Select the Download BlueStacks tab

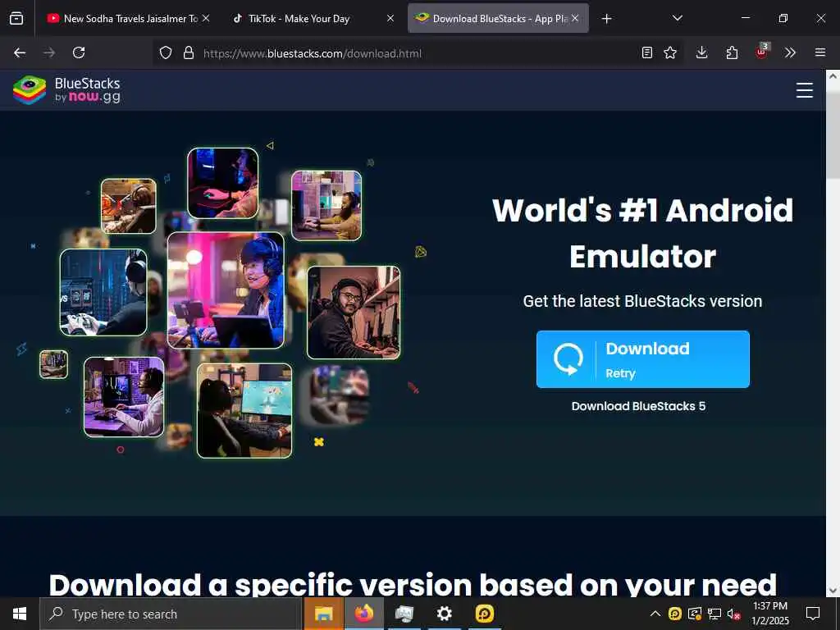tap(498, 18)
